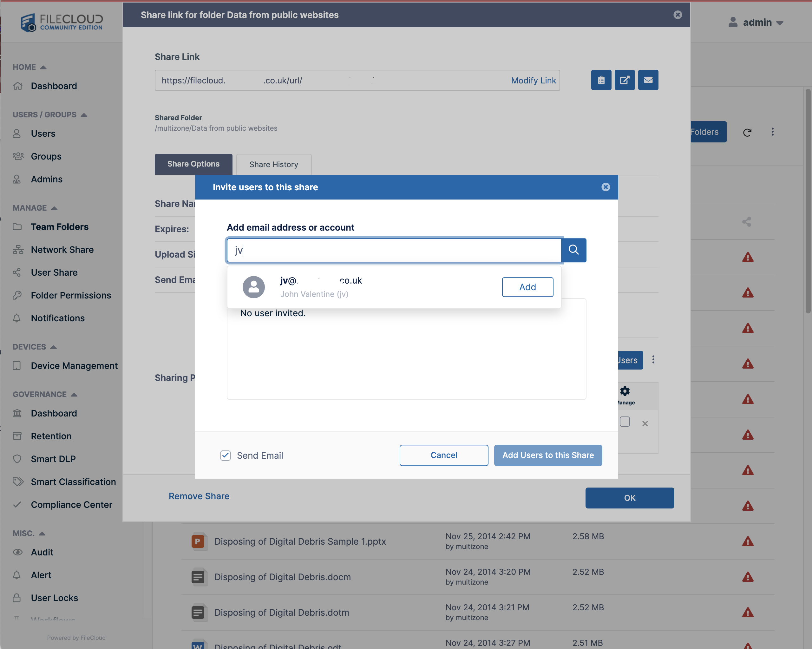Open Smart Classification from the sidebar
The width and height of the screenshot is (812, 649).
tap(74, 482)
